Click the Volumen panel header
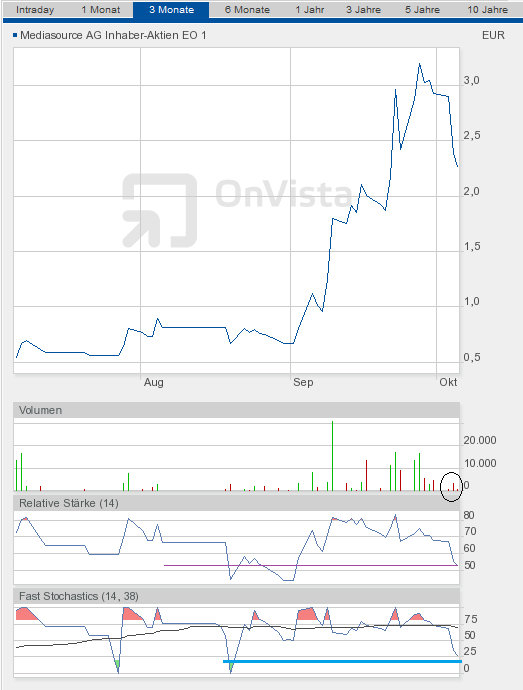The width and height of the screenshot is (523, 690). point(236,410)
